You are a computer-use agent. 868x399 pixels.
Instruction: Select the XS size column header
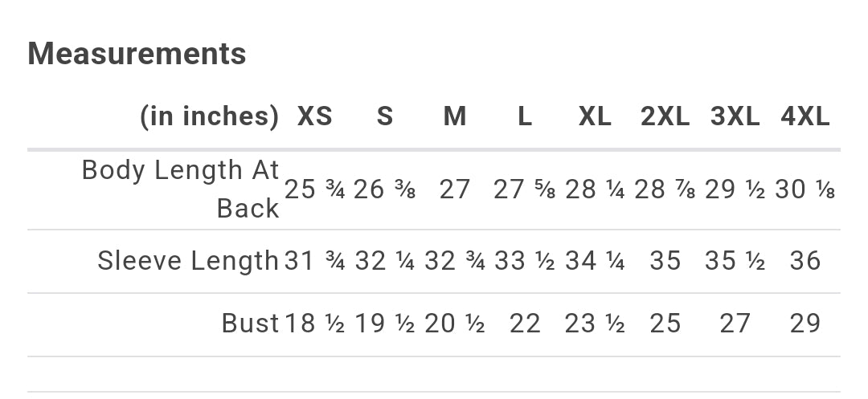(x=314, y=116)
